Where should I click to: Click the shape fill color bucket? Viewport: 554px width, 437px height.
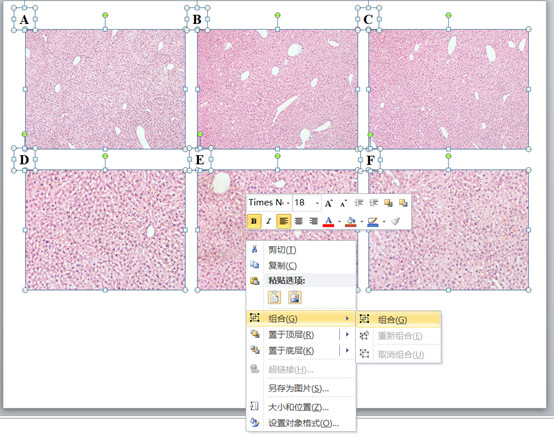[x=350, y=222]
